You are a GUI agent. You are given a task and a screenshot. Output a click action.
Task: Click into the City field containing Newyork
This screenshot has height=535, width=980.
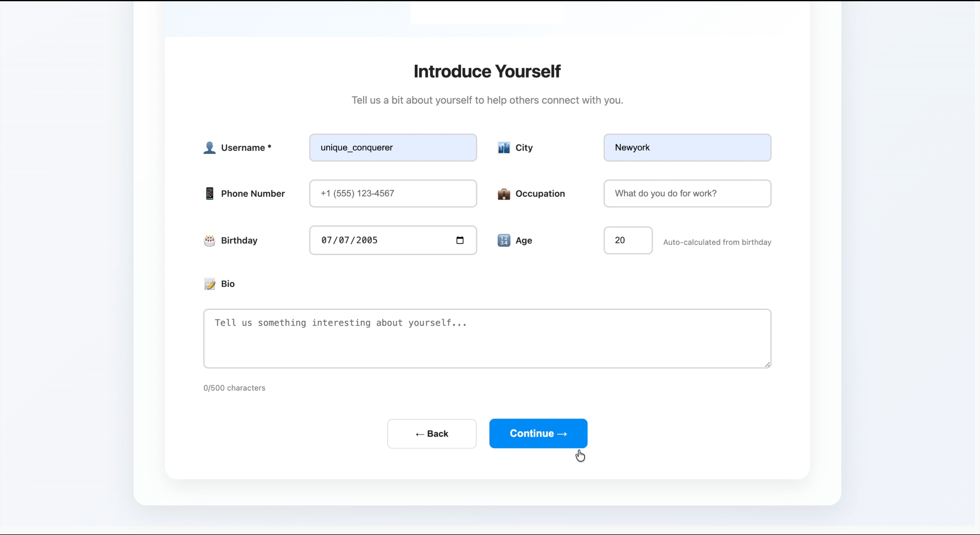687,148
